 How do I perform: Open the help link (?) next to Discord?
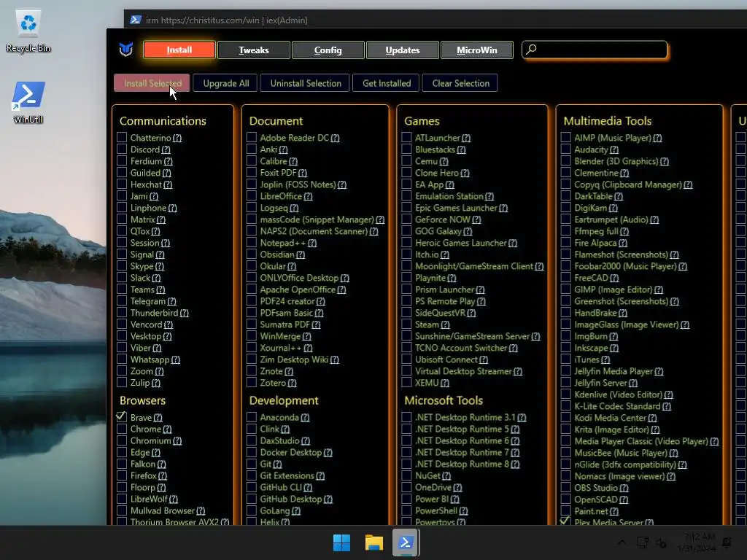pos(166,149)
